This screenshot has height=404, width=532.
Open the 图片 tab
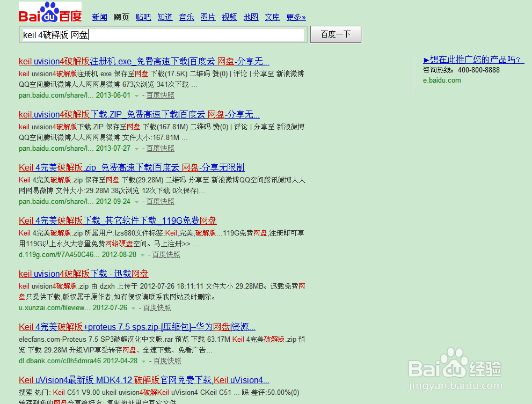tap(208, 17)
